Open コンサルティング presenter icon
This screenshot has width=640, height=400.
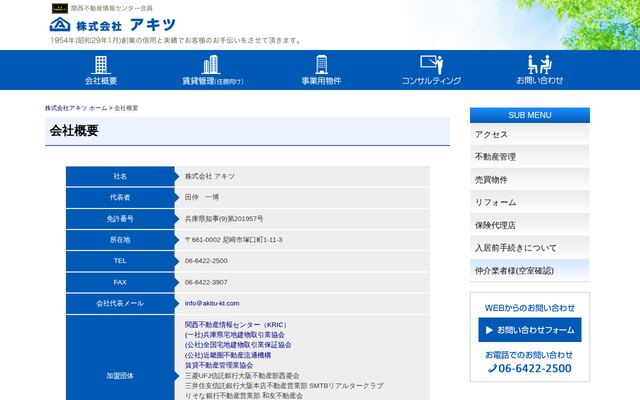(x=431, y=64)
